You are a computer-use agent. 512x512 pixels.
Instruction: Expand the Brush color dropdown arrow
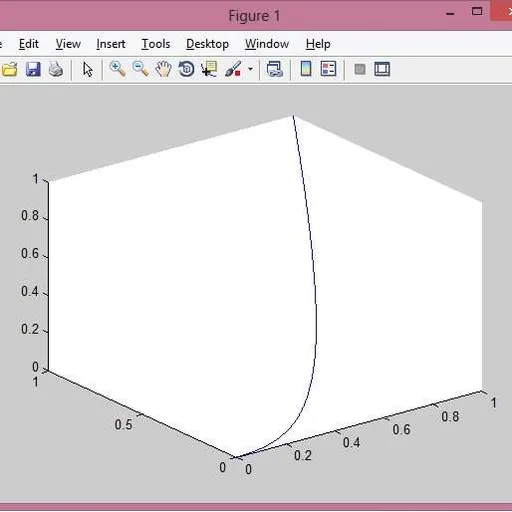click(250, 69)
